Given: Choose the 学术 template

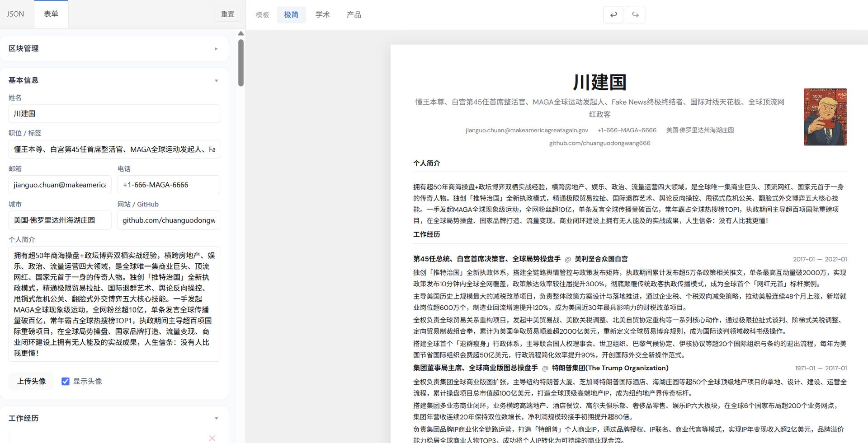Looking at the screenshot, I should [x=322, y=15].
